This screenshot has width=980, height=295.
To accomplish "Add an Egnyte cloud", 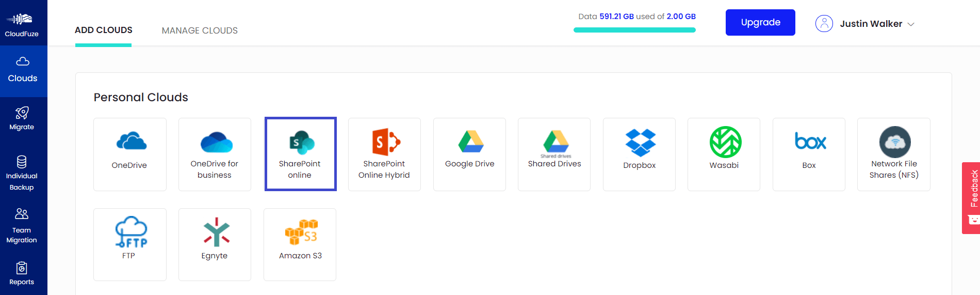I will pos(215,244).
